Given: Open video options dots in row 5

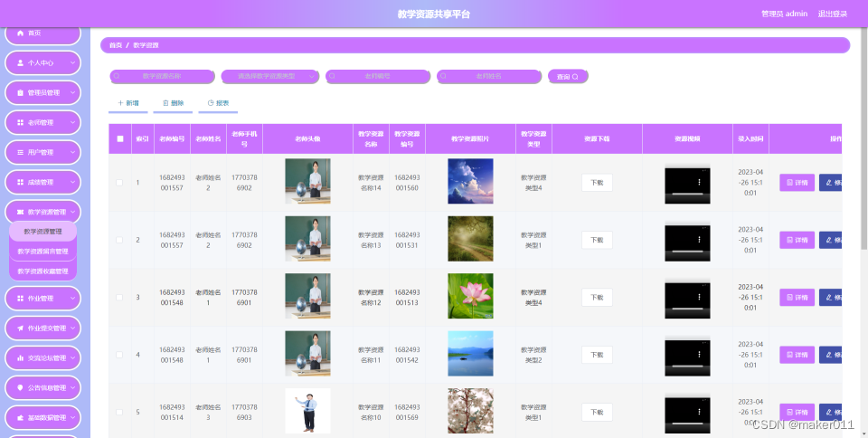Looking at the screenshot, I should point(699,412).
